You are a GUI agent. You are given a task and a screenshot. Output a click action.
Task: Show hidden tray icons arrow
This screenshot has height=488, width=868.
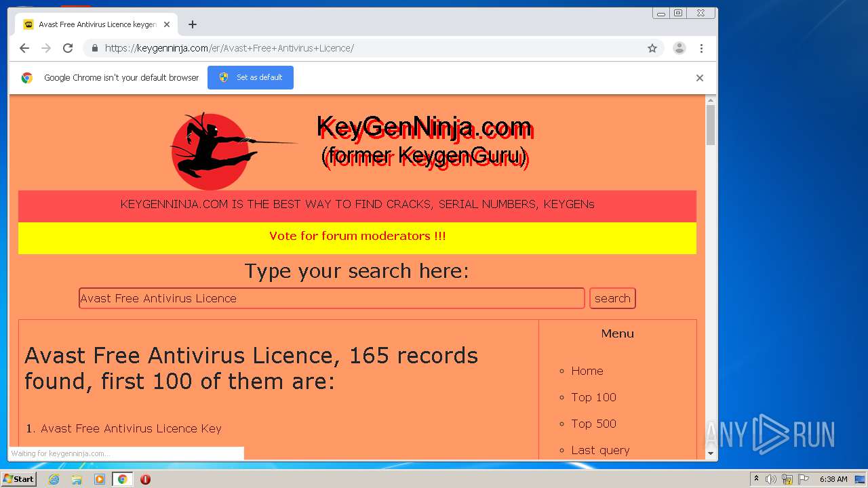coord(756,479)
